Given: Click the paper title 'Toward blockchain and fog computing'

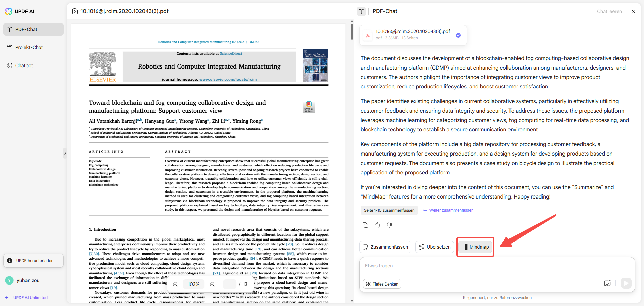Looking at the screenshot, I should tap(177, 106).
